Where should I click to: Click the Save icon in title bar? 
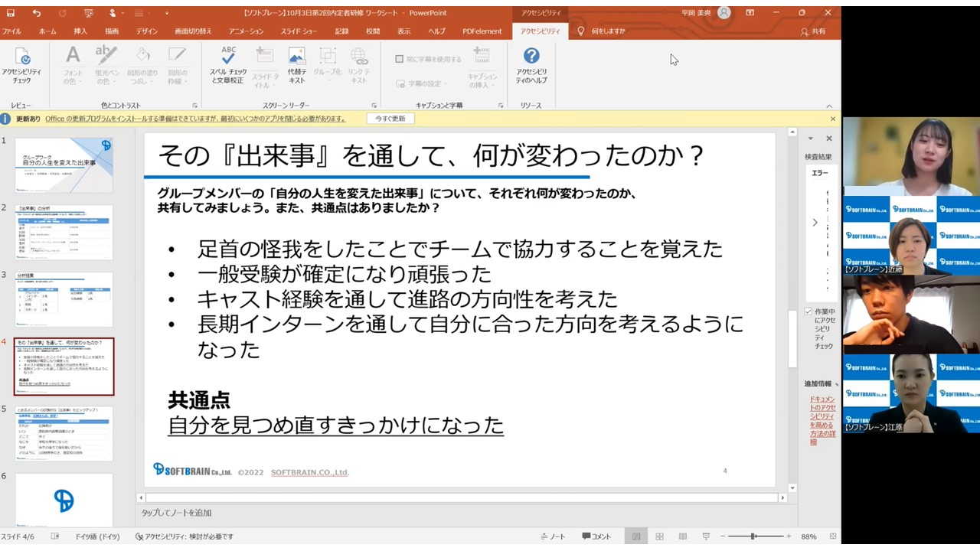click(12, 13)
